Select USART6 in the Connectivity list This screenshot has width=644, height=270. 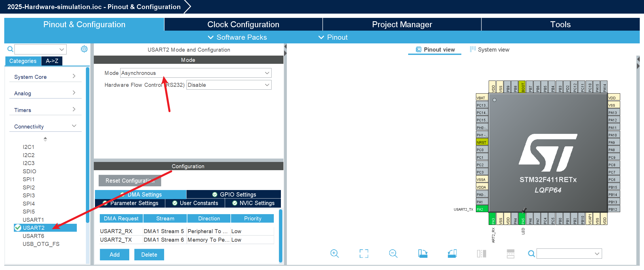coord(33,236)
